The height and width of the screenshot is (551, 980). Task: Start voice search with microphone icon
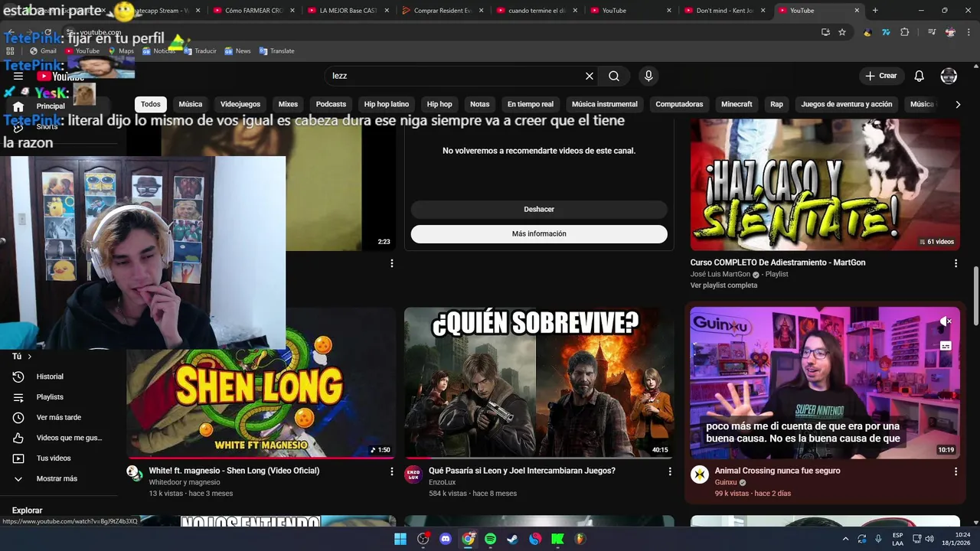tap(648, 76)
